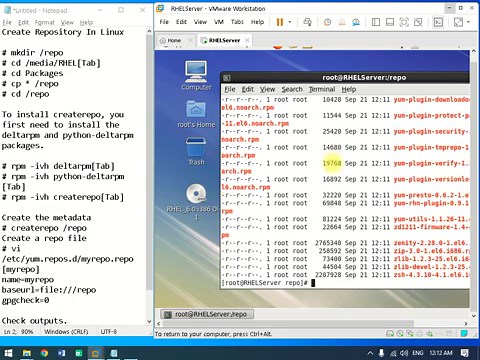
Task: Open Notepad Edit menu
Action: [x=23, y=22]
